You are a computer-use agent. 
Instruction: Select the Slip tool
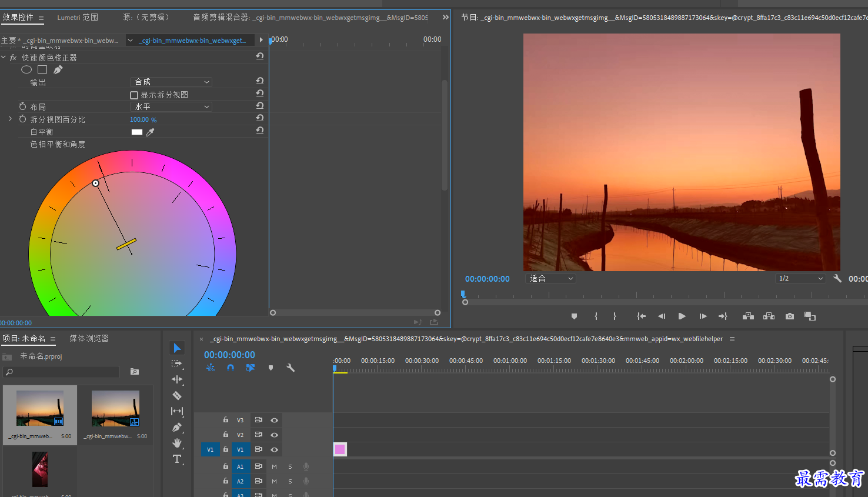177,411
